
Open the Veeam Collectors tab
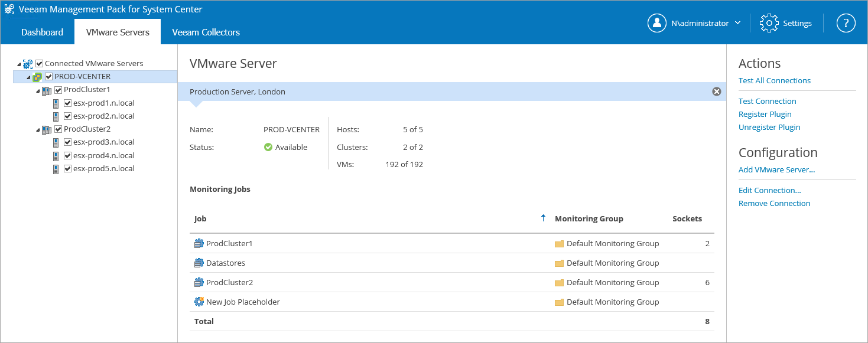(x=206, y=32)
